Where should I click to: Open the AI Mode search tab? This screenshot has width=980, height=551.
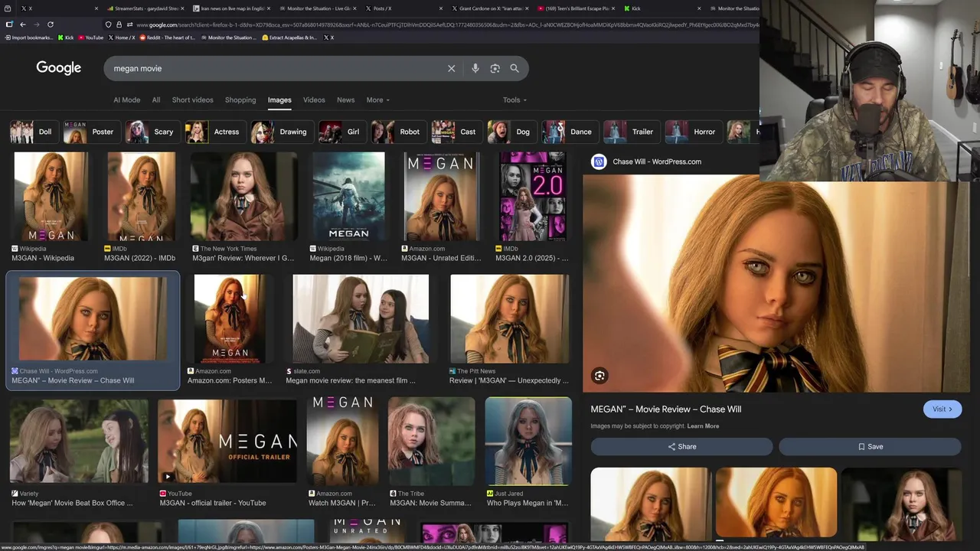[x=127, y=100]
